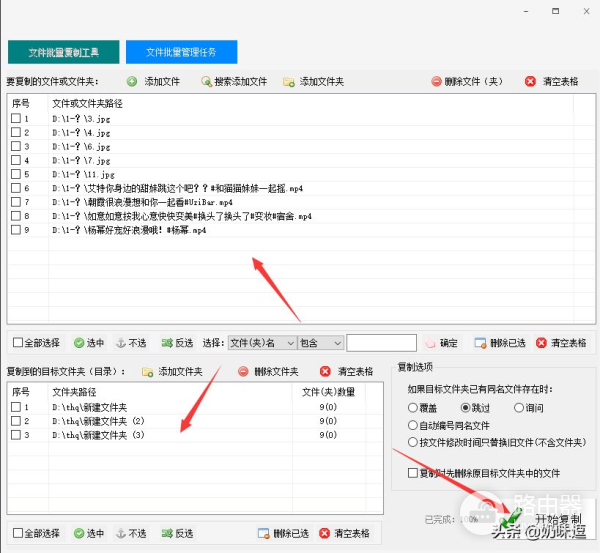Click green 选中 check icon in file toolbar
600x553 pixels.
(x=79, y=343)
